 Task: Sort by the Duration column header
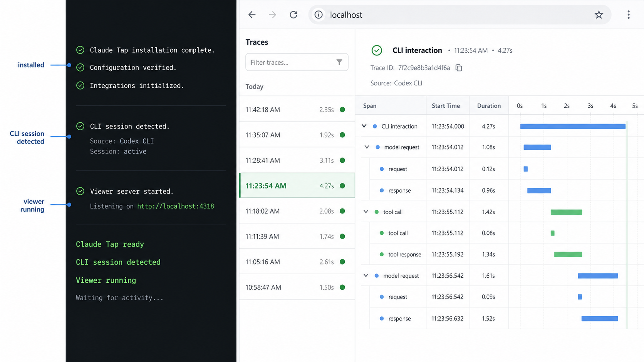(489, 106)
